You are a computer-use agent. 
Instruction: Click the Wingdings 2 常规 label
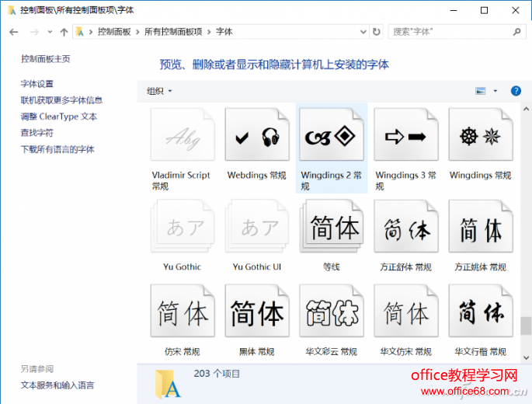pos(331,180)
